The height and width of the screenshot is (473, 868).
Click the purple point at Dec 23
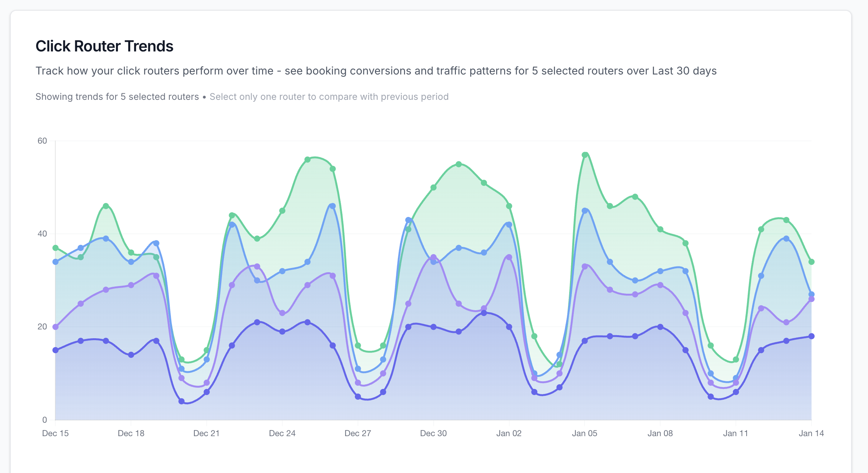[257, 266]
